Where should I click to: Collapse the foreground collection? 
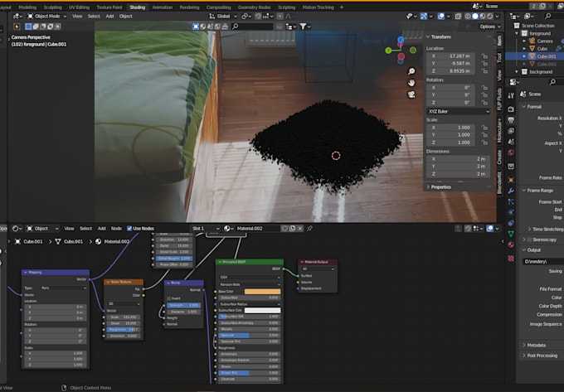point(517,33)
